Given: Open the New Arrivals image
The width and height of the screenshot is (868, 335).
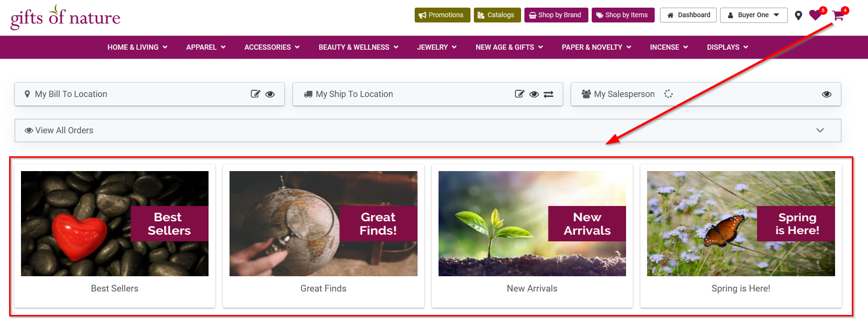Looking at the screenshot, I should (532, 224).
